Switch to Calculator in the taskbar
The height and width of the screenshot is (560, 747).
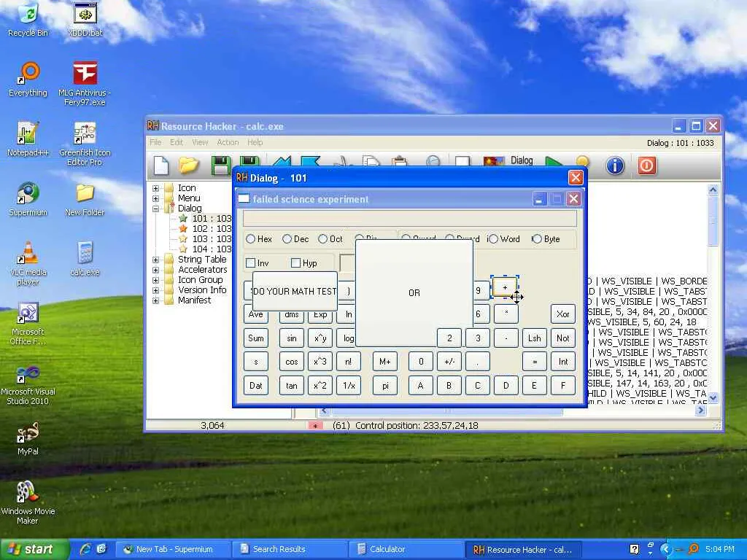click(406, 549)
